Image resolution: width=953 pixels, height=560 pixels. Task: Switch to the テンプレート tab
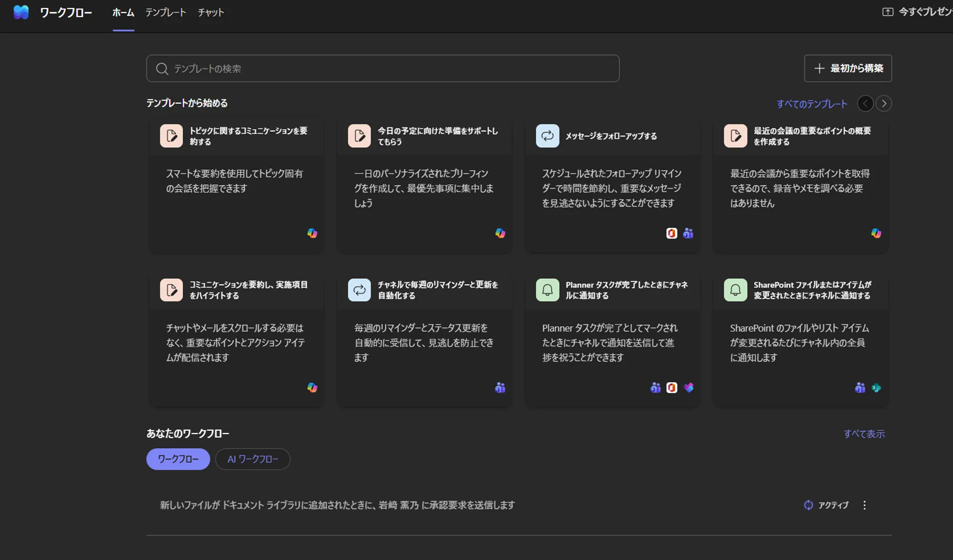(165, 12)
